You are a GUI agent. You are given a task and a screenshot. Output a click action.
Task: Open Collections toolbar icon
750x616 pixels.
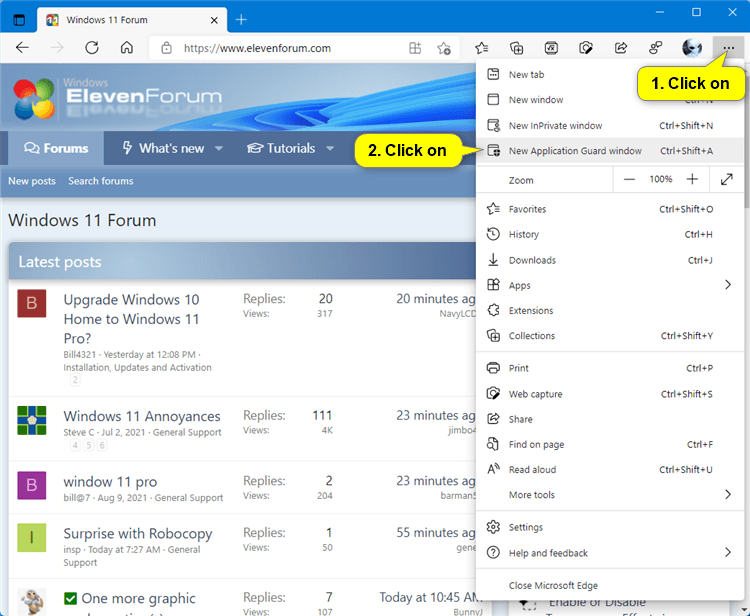(x=517, y=48)
